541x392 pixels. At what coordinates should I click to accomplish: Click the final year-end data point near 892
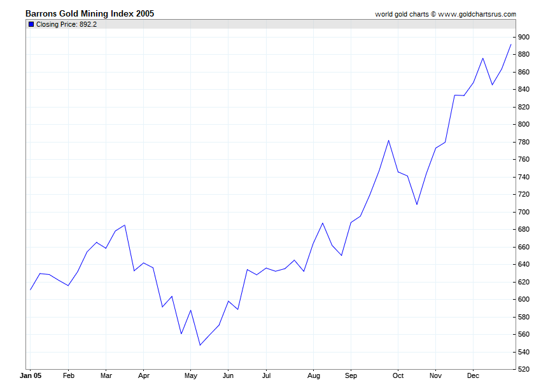point(511,45)
